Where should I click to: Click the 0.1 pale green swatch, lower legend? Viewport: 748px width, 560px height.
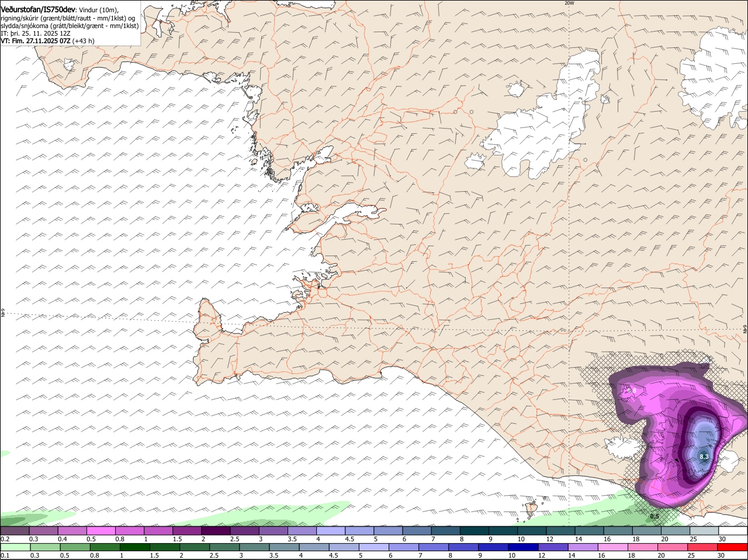[x=15, y=547]
